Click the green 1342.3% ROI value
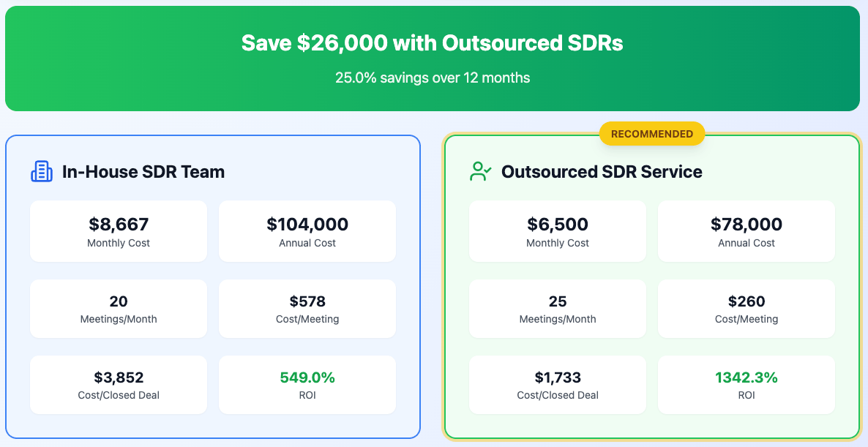868x447 pixels. click(x=746, y=377)
